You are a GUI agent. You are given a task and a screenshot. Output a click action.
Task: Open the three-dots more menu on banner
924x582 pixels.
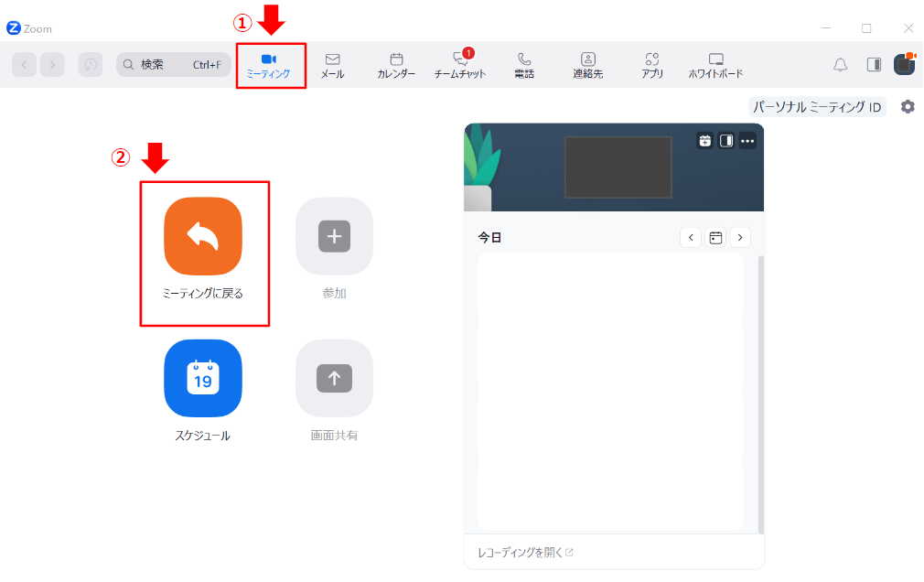pos(747,141)
